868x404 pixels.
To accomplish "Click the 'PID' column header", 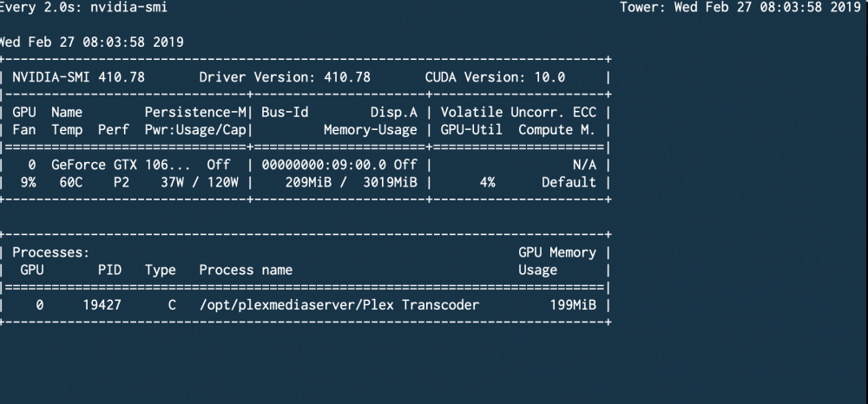I will 109,270.
